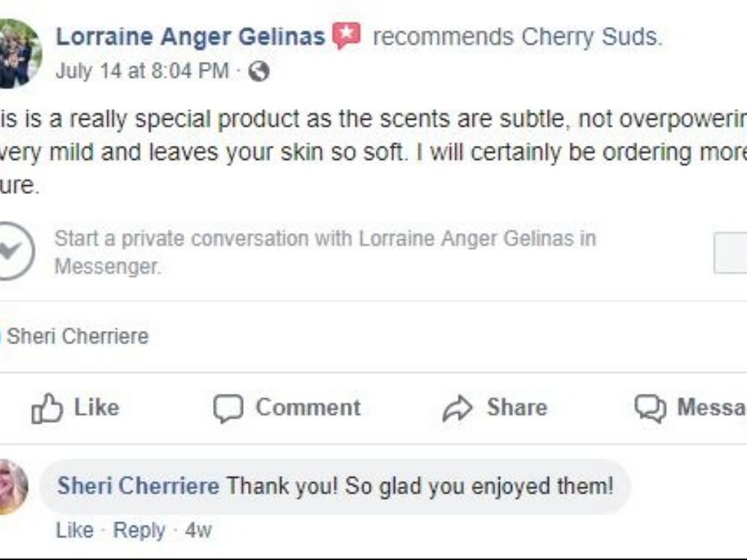Click the Comment speech bubble icon
The image size is (747, 560).
[228, 408]
